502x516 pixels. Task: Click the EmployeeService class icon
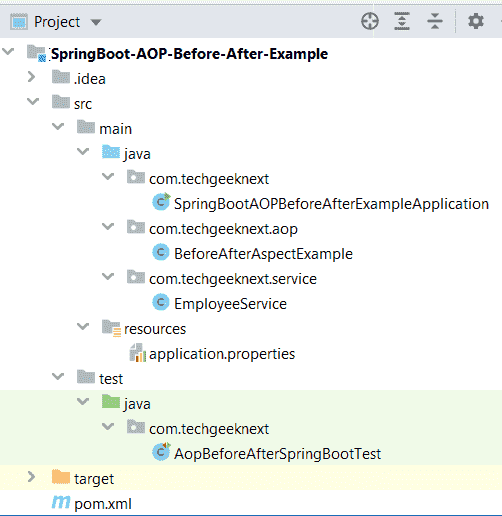coord(161,302)
